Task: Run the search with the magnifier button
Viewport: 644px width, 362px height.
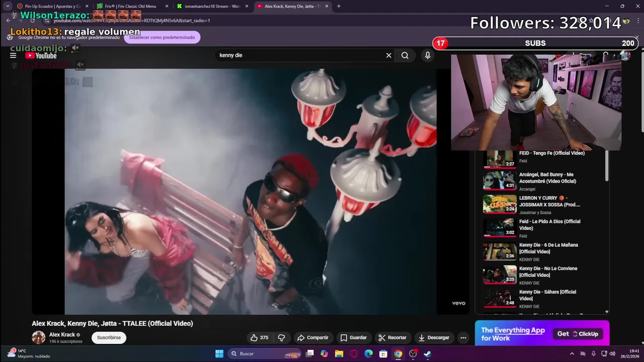Action: pos(405,55)
